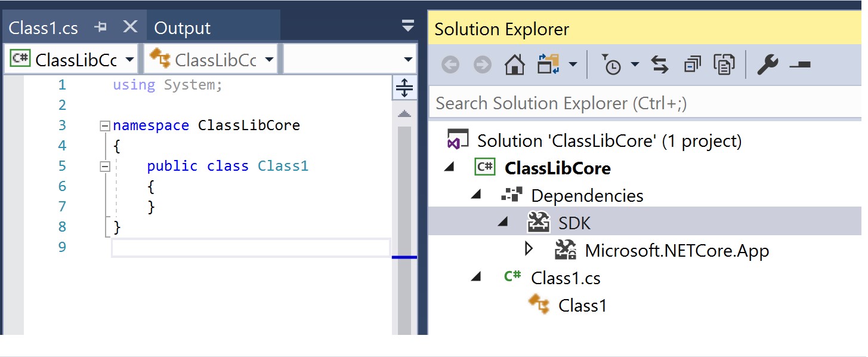This screenshot has width=868, height=357.
Task: Click the Refresh arrows icon in toolbar
Action: 659,64
